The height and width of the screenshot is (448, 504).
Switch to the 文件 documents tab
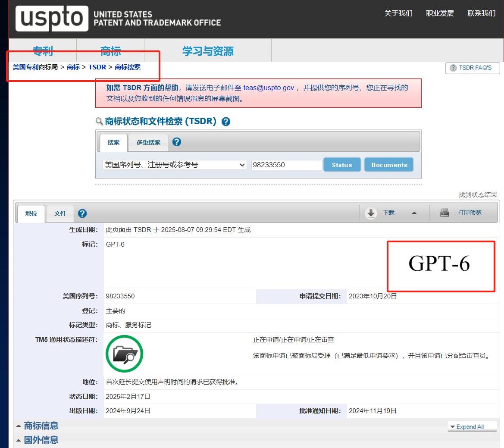click(60, 213)
